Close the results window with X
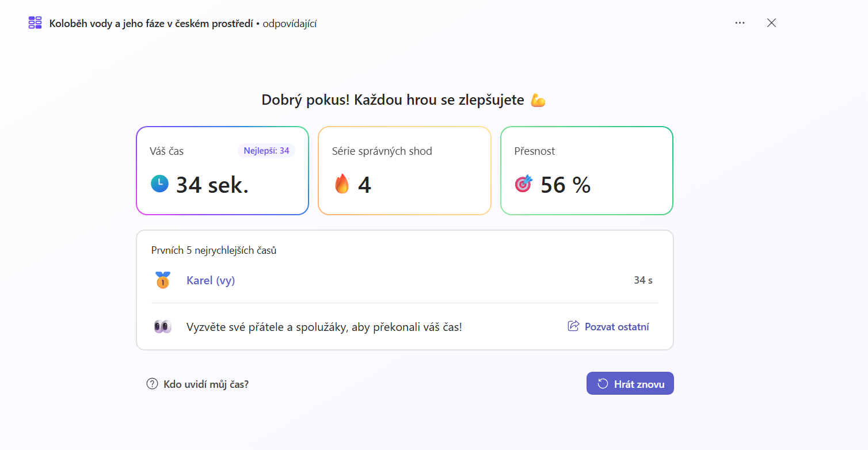This screenshot has width=868, height=450. (x=771, y=23)
